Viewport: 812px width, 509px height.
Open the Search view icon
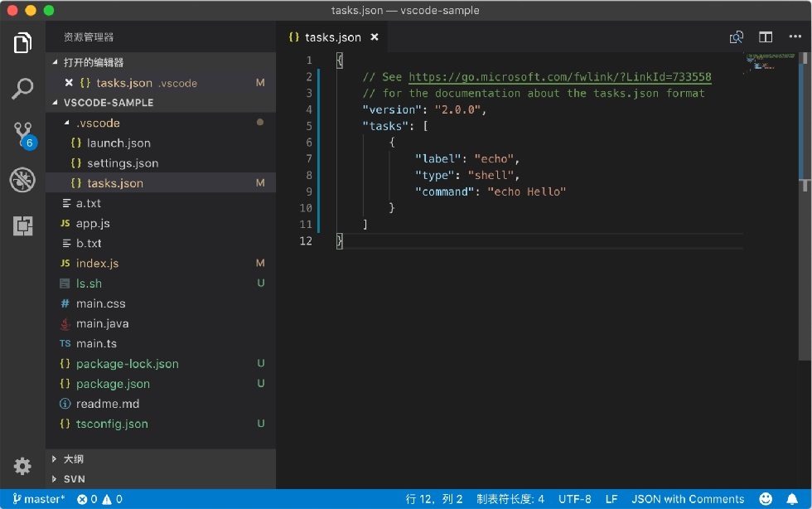pos(22,89)
